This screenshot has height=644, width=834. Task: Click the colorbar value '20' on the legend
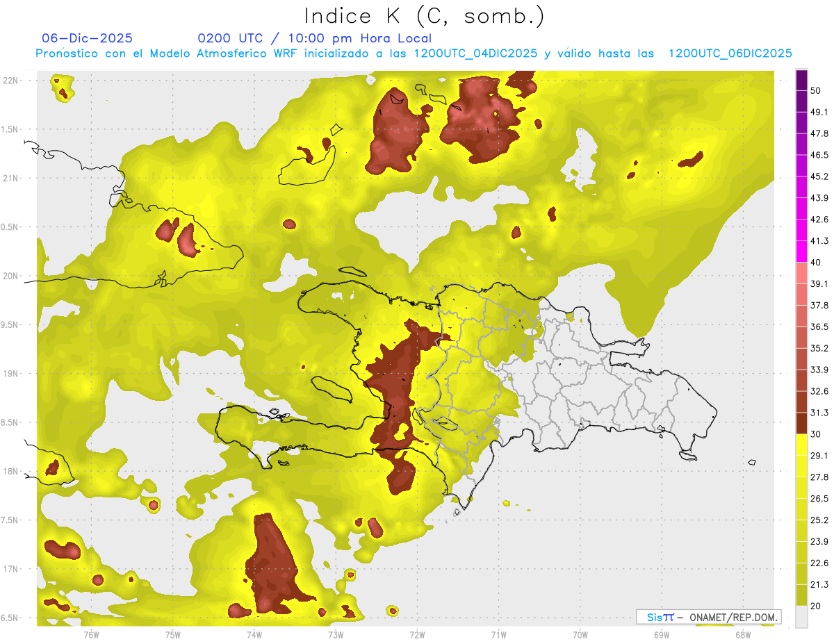click(816, 606)
